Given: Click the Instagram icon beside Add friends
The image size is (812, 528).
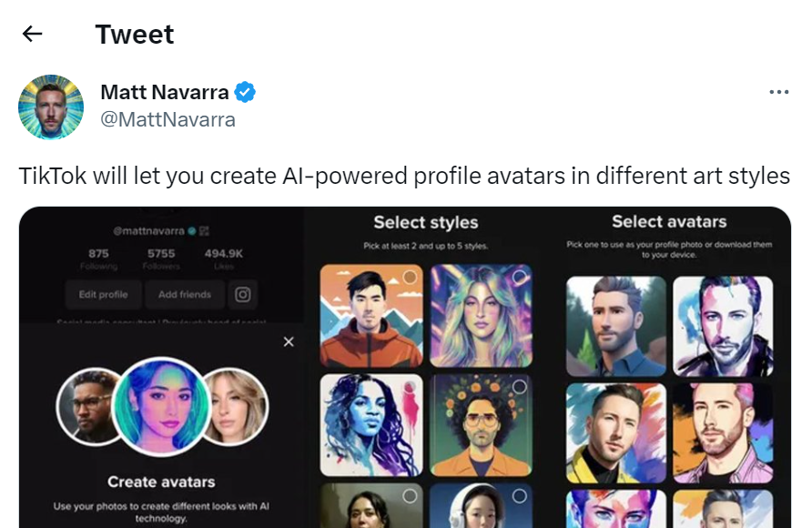Looking at the screenshot, I should [x=243, y=294].
